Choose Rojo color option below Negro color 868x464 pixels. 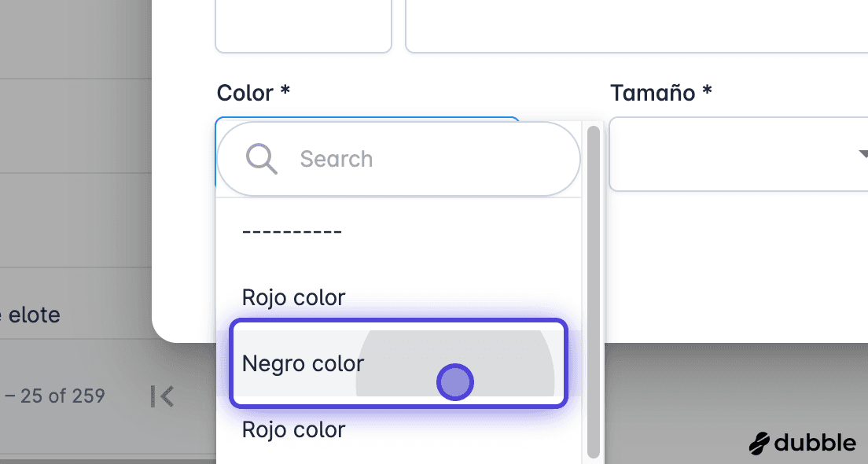point(399,429)
